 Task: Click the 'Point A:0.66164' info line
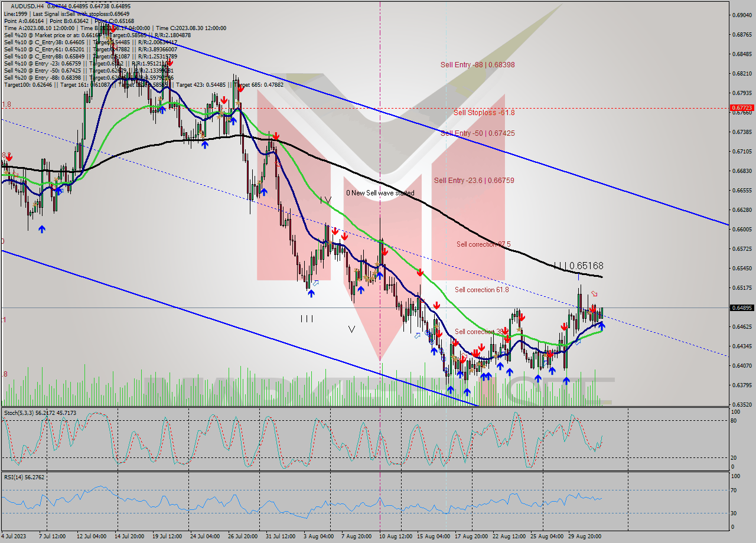click(x=25, y=21)
